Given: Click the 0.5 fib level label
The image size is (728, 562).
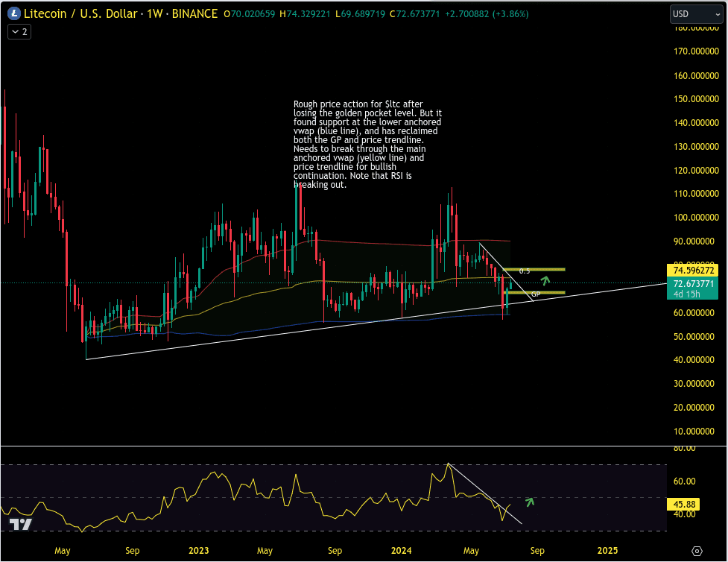Looking at the screenshot, I should pyautogui.click(x=524, y=271).
